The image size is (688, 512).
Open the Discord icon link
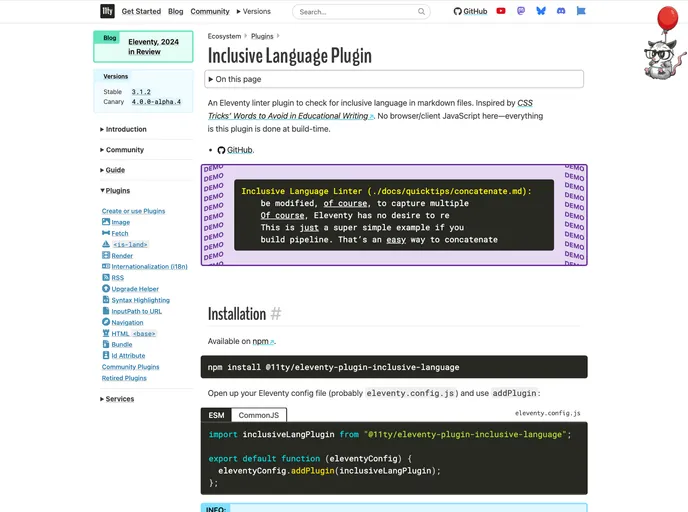tap(561, 11)
